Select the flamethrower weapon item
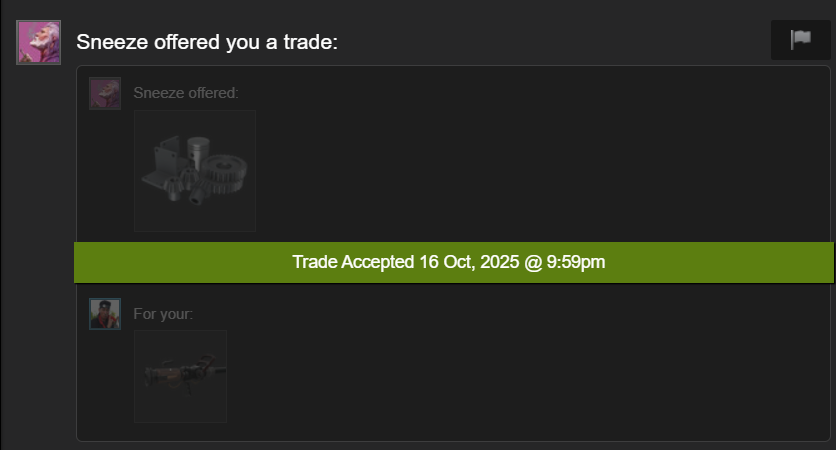The height and width of the screenshot is (450, 836). point(181,376)
